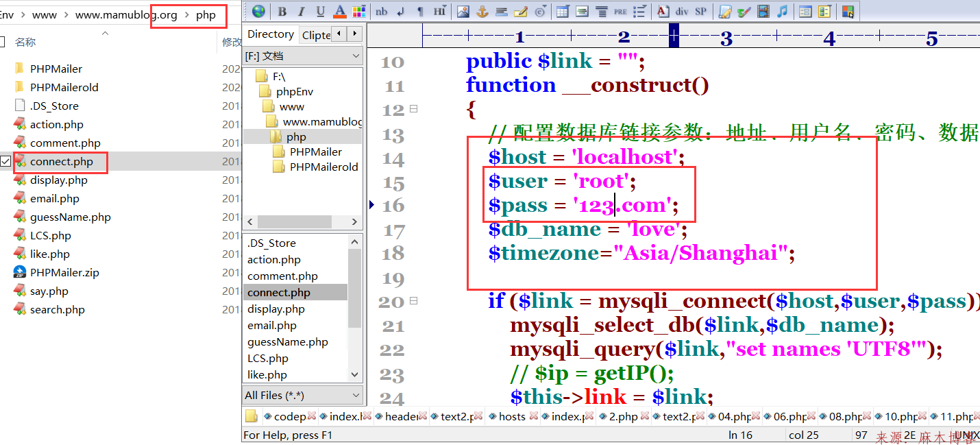Open the list tag dropdown icon
This screenshot has height=445, width=980.
click(x=639, y=11)
